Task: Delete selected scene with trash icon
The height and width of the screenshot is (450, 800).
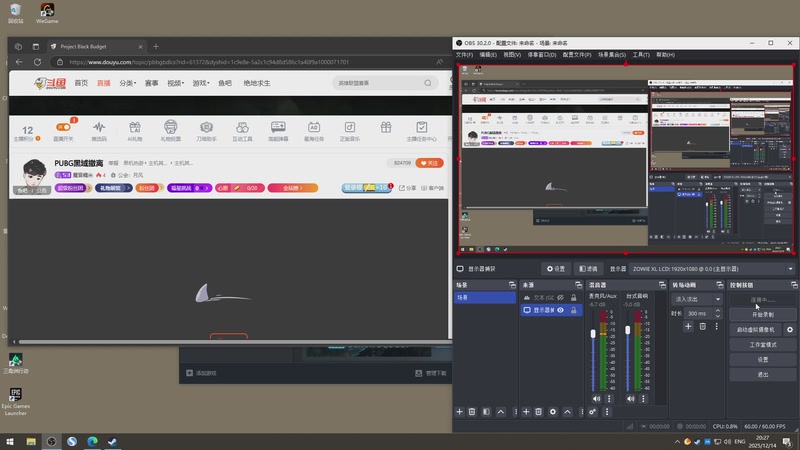Action: [472, 412]
